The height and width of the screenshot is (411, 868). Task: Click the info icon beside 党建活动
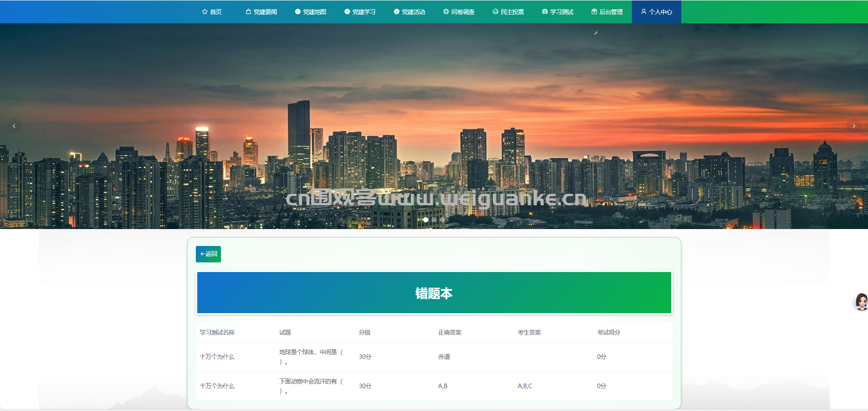(397, 12)
